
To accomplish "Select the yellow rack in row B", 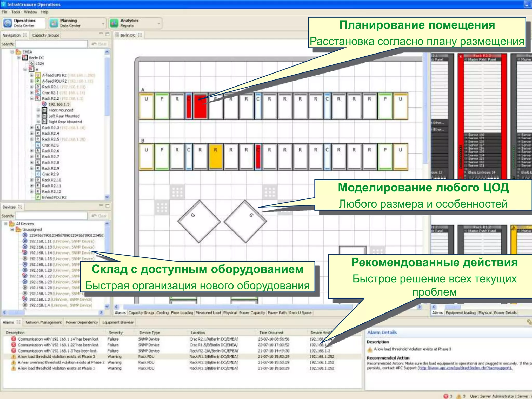I will (215, 157).
